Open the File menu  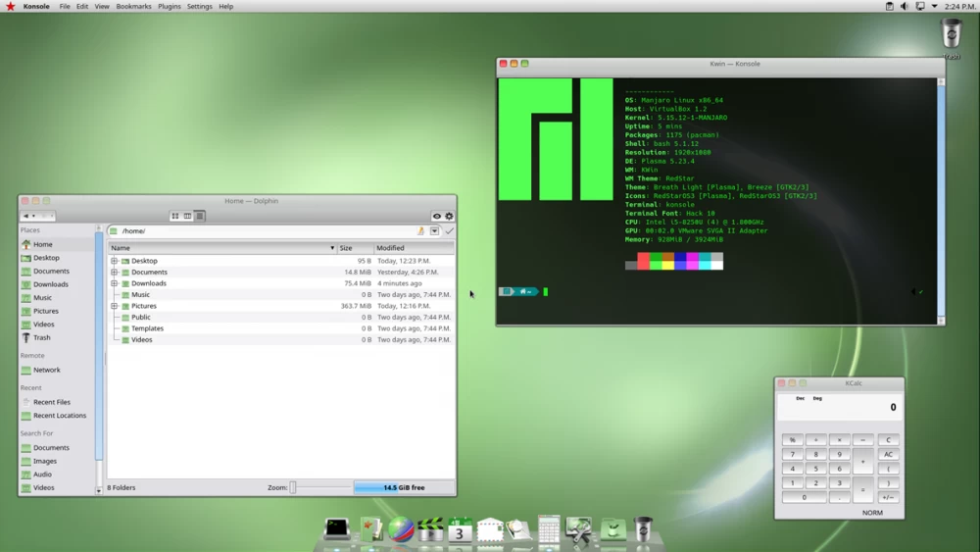[x=65, y=6]
